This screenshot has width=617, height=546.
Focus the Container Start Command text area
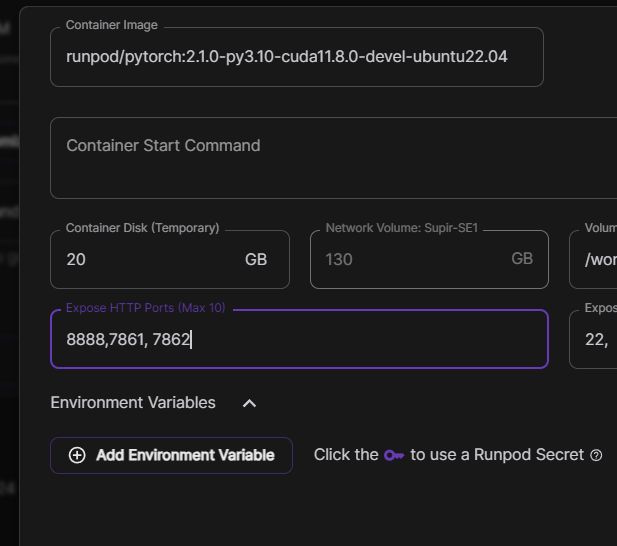pos(330,158)
